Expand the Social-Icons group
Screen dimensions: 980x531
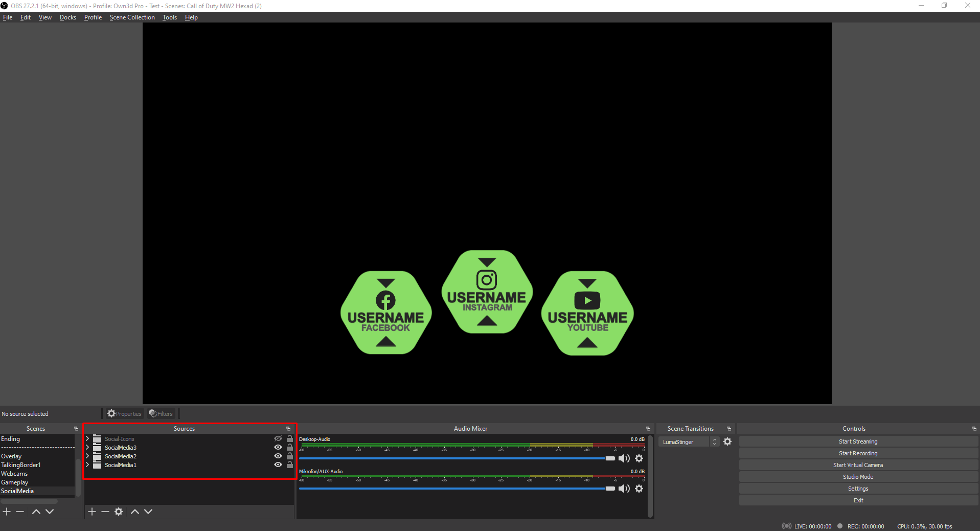[x=87, y=439]
